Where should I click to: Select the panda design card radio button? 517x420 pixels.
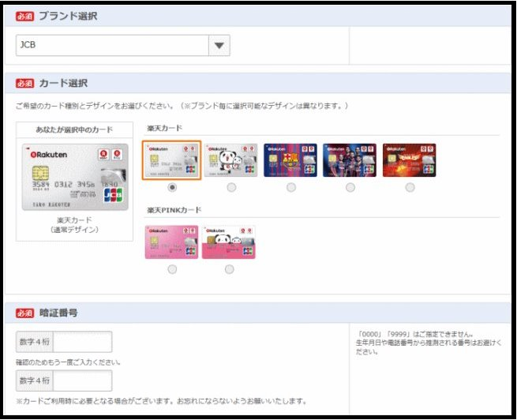[x=231, y=187]
